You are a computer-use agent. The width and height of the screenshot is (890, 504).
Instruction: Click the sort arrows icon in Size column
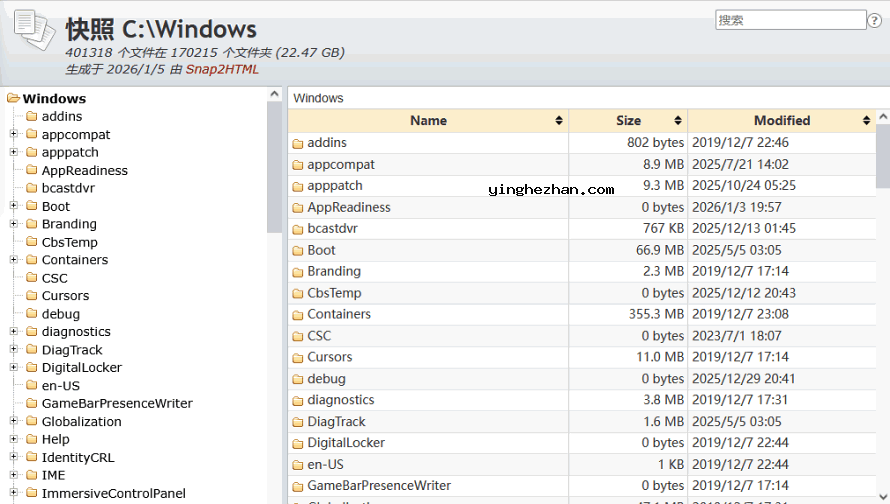678,121
